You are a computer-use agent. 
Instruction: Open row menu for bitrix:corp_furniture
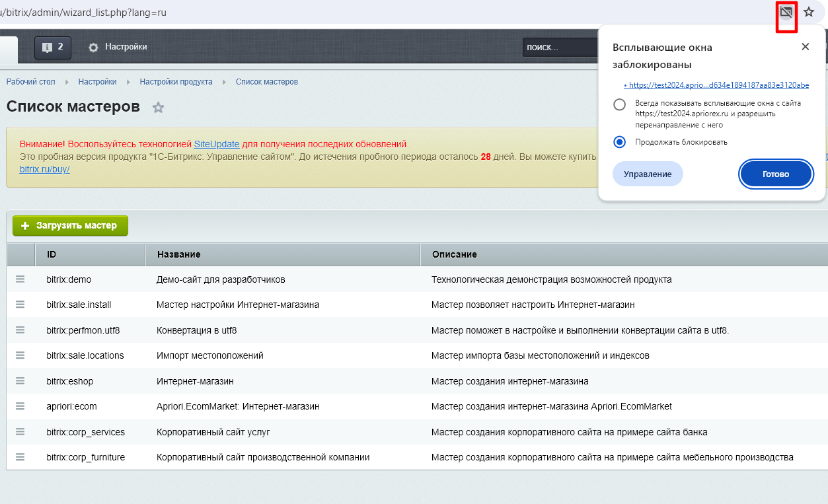[20, 457]
